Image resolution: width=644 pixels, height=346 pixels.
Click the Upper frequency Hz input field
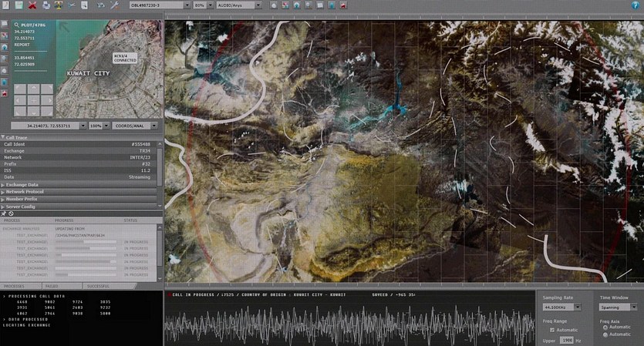tap(567, 340)
